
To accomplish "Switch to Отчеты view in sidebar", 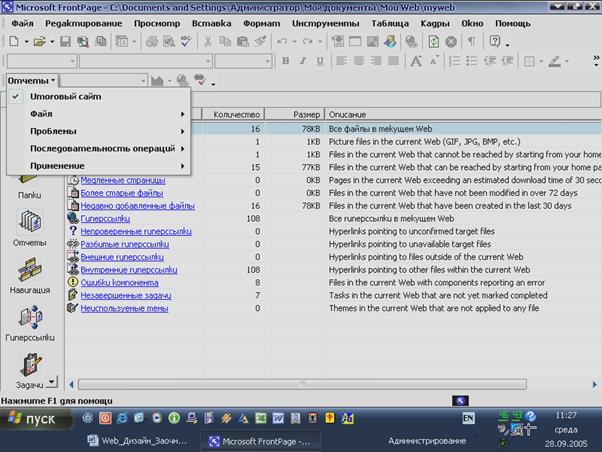I will coord(30,228).
